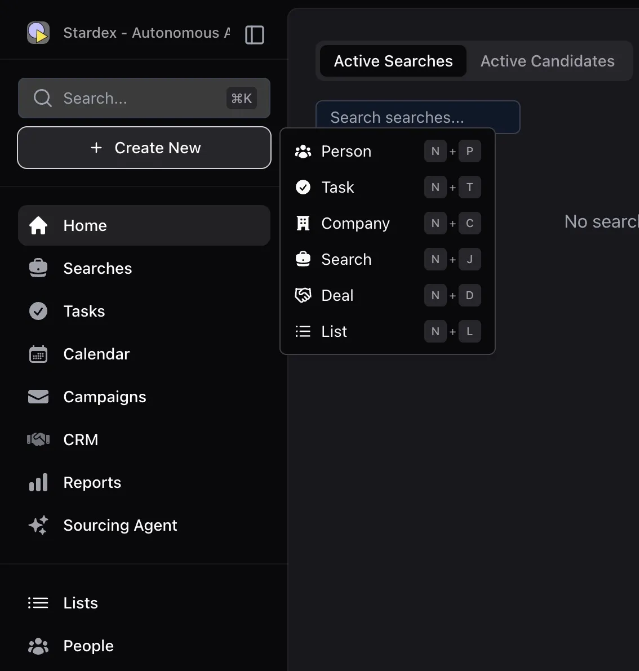Click the Sourcing Agent sparkles icon
This screenshot has width=639, height=671.
click(x=38, y=525)
